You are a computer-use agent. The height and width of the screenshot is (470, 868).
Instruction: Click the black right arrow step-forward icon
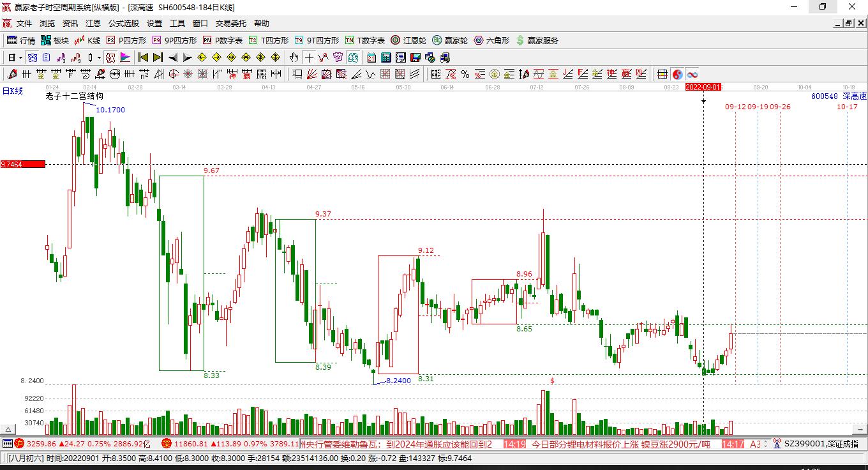[x=188, y=57]
